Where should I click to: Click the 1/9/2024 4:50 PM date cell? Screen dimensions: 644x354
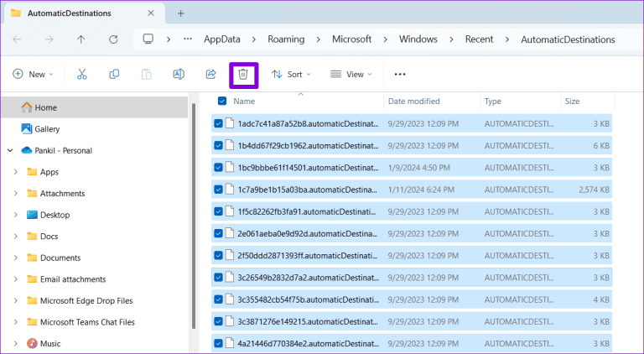click(x=419, y=168)
